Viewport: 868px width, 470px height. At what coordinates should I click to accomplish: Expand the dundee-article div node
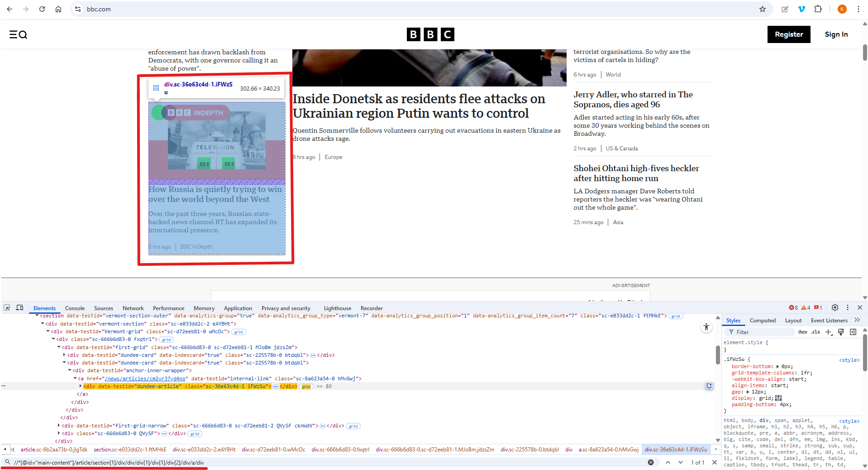click(81, 386)
